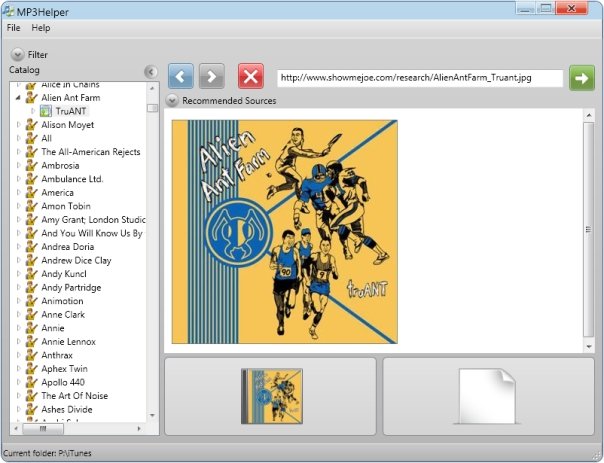Expand The All-American Rejects node
Image resolution: width=604 pixels, height=463 pixels.
tap(18, 152)
